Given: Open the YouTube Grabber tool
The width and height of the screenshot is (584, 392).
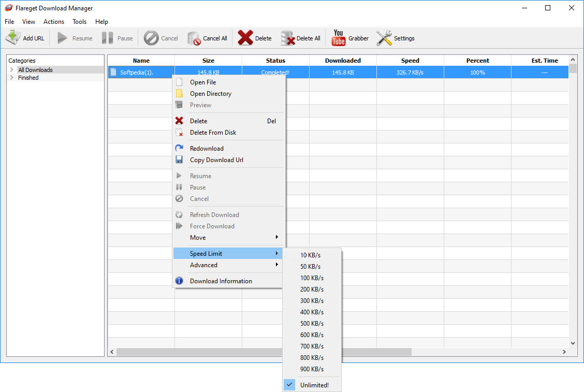Looking at the screenshot, I should (339, 38).
